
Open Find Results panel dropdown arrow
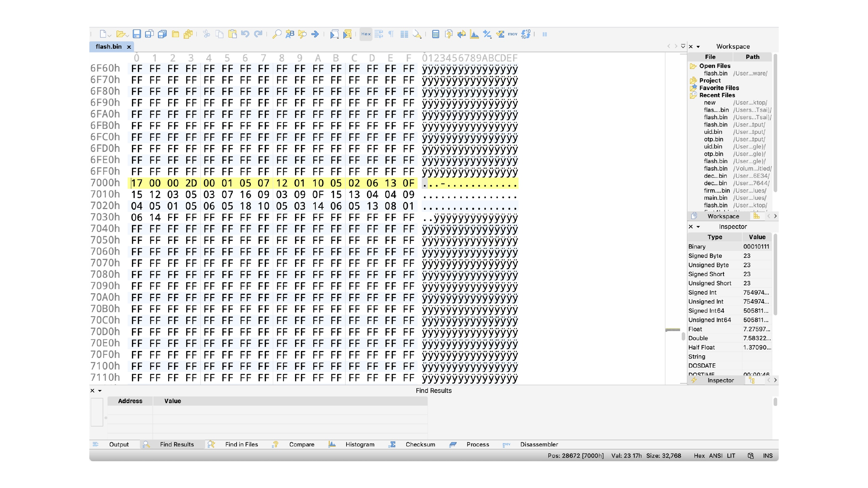pyautogui.click(x=100, y=391)
